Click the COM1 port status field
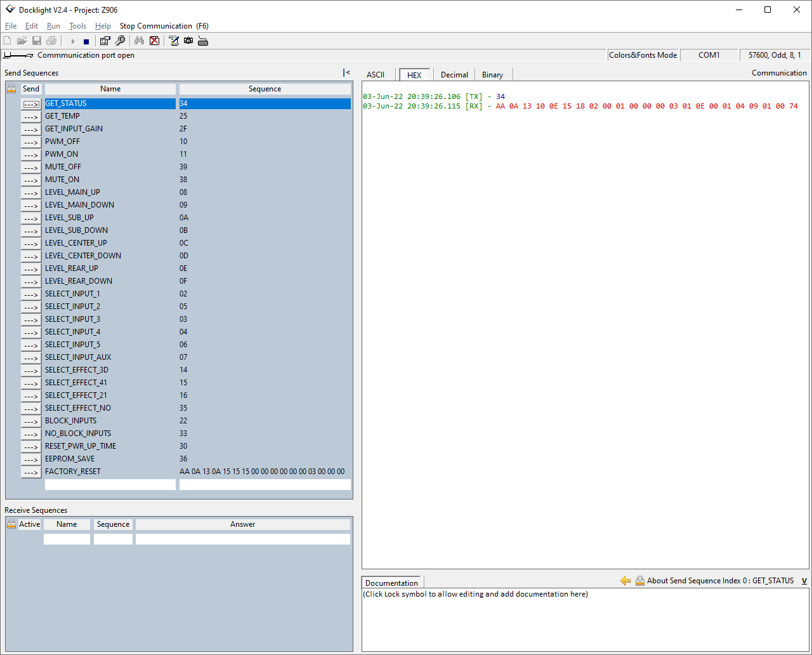Screen dimensions: 812x655 click(x=709, y=55)
